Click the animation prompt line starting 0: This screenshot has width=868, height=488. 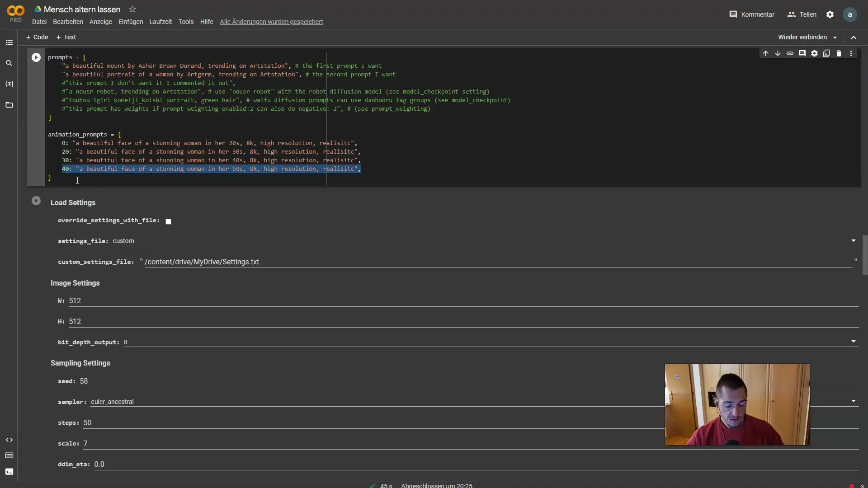[x=209, y=143]
